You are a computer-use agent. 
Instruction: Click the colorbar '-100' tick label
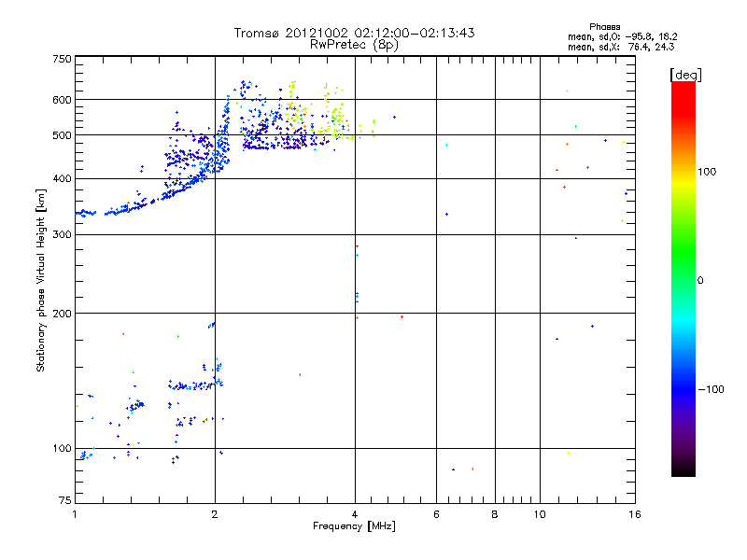[x=712, y=389]
